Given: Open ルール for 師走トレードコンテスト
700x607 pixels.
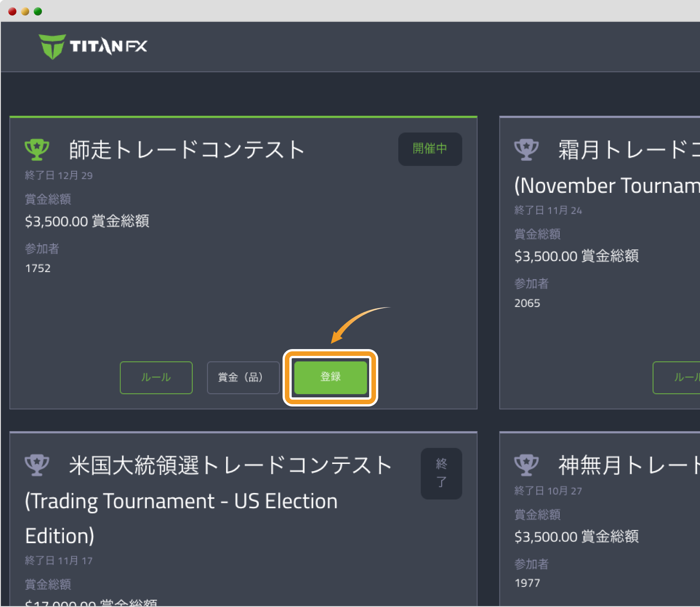Looking at the screenshot, I should [x=156, y=377].
